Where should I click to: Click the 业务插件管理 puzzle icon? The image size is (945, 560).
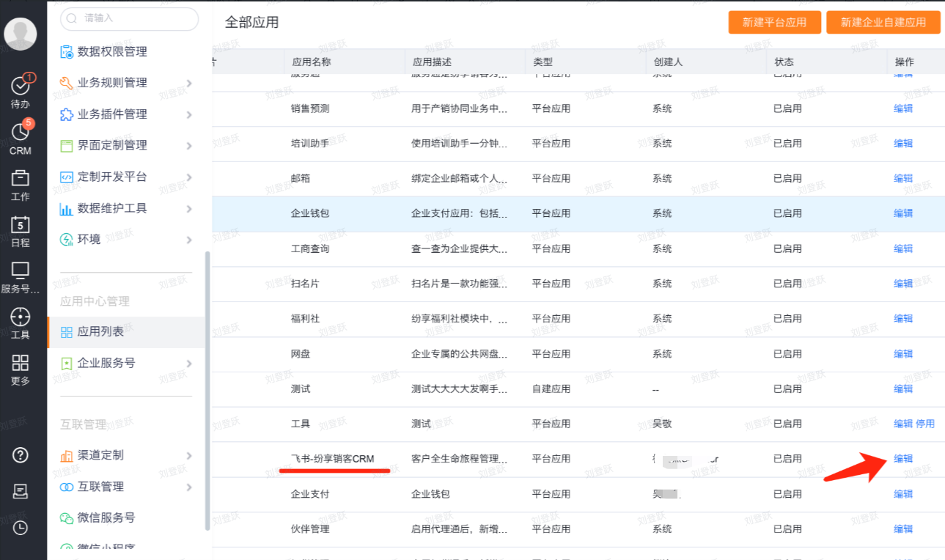tap(67, 114)
